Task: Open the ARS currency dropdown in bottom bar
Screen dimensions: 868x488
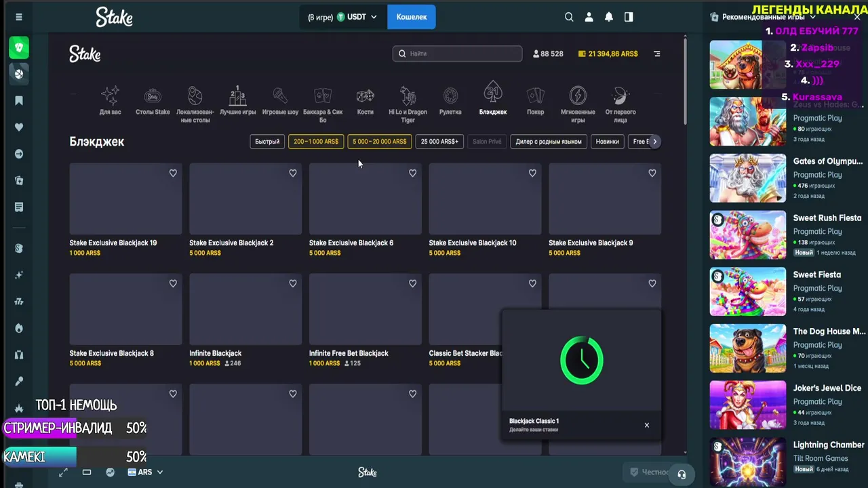Action: click(x=145, y=472)
